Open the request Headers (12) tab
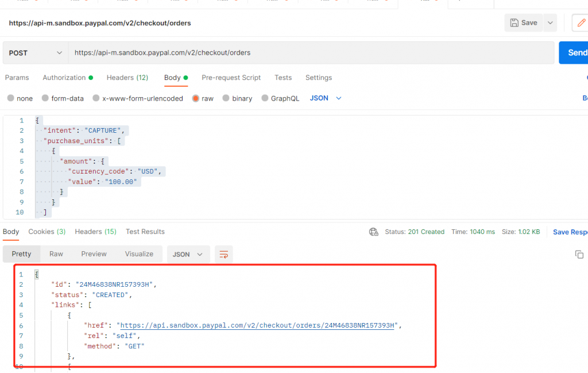 127,78
